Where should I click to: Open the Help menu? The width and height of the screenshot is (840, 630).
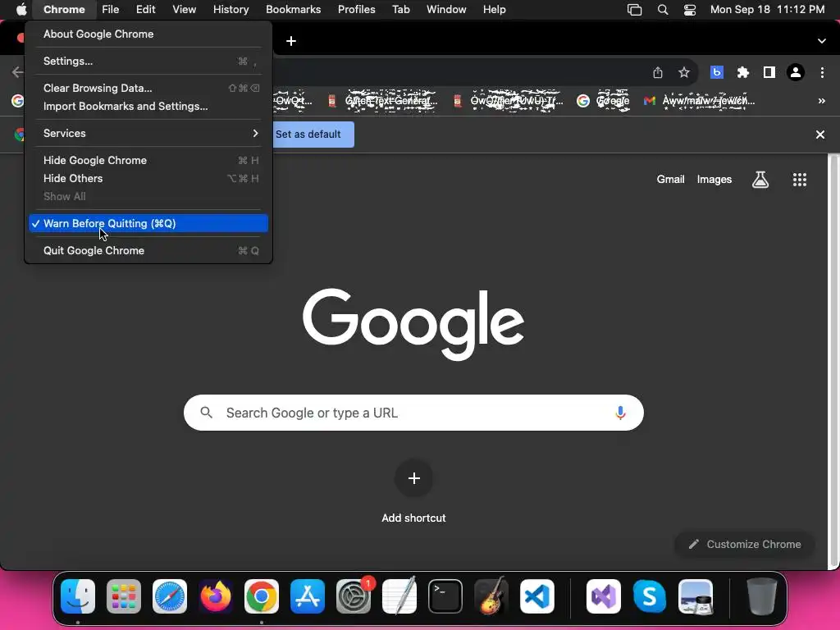pyautogui.click(x=494, y=10)
